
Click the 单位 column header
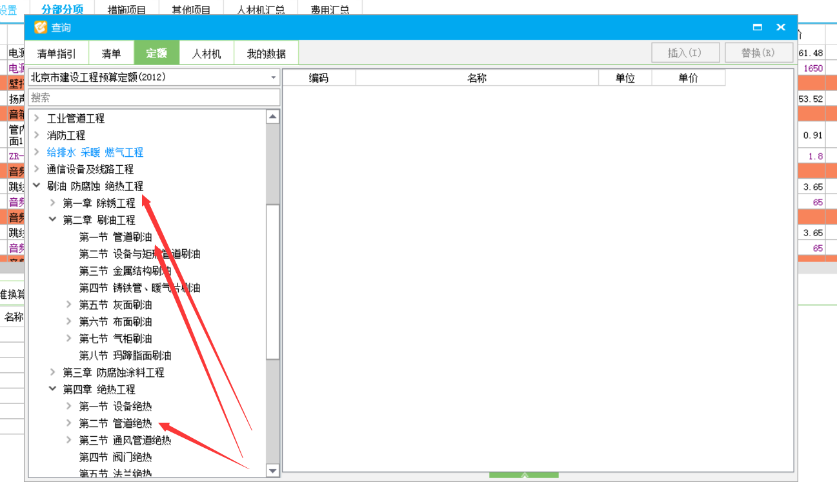click(x=625, y=78)
